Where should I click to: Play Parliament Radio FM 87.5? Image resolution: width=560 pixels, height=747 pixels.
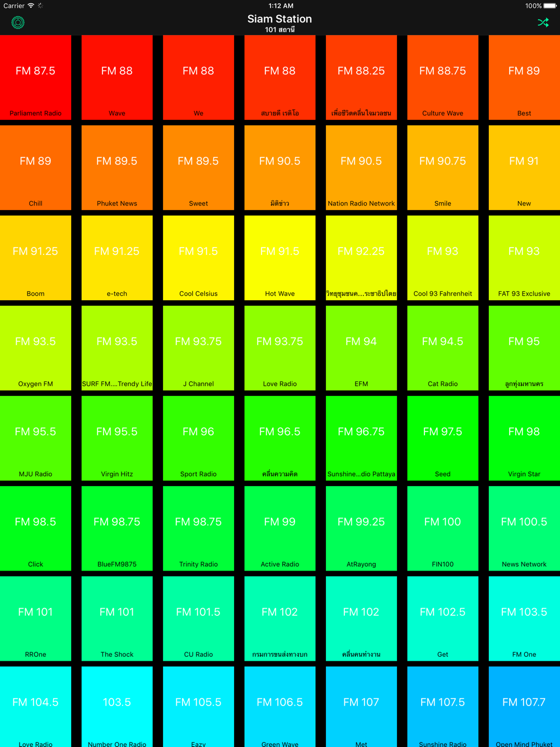pos(35,77)
